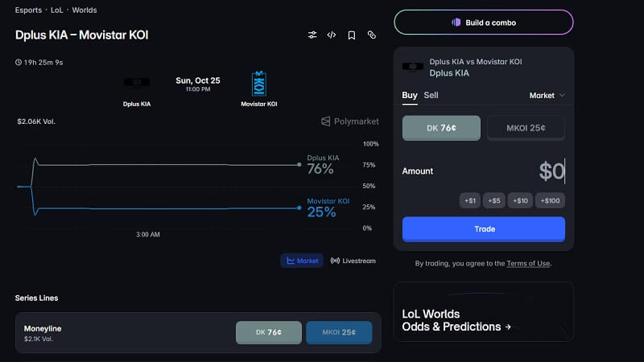Image resolution: width=644 pixels, height=362 pixels.
Task: Click the '19h 25m 9s' countdown text
Action: 43,63
